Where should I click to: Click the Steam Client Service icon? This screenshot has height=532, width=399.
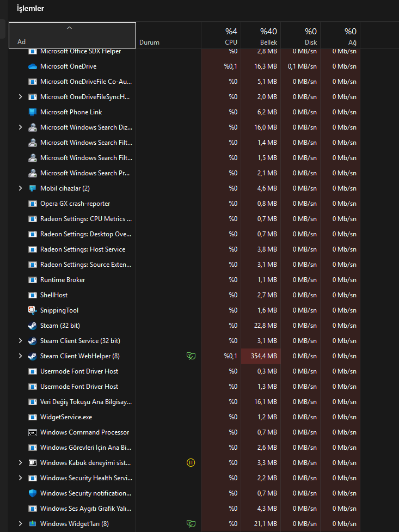(x=33, y=341)
